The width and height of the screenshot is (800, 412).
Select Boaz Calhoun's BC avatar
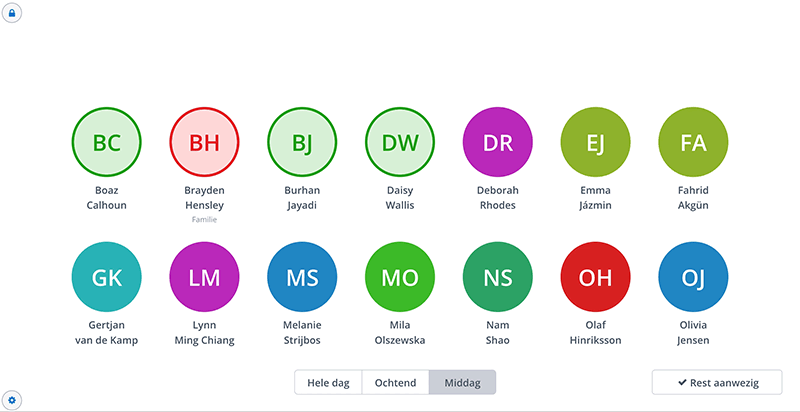click(x=107, y=142)
